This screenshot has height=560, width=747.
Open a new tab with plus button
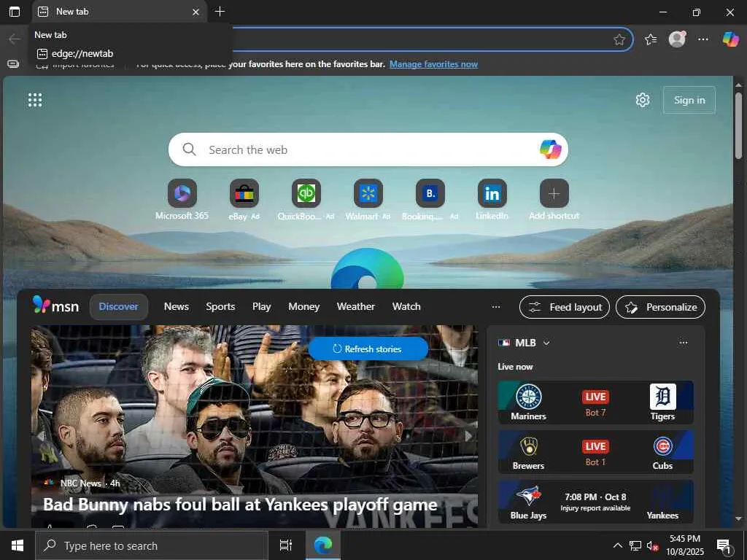coord(220,12)
